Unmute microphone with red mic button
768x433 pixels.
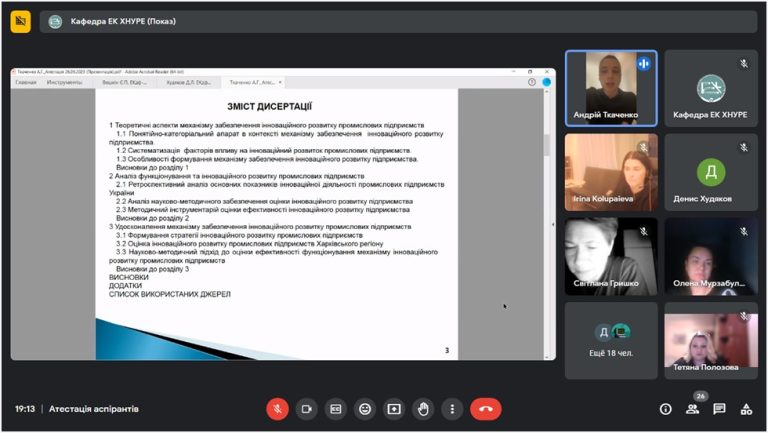coord(277,409)
